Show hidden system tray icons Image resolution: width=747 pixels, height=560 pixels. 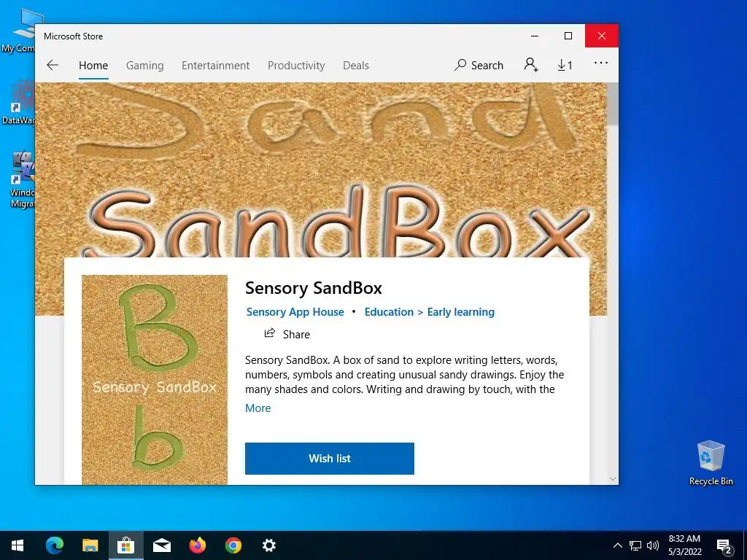617,545
